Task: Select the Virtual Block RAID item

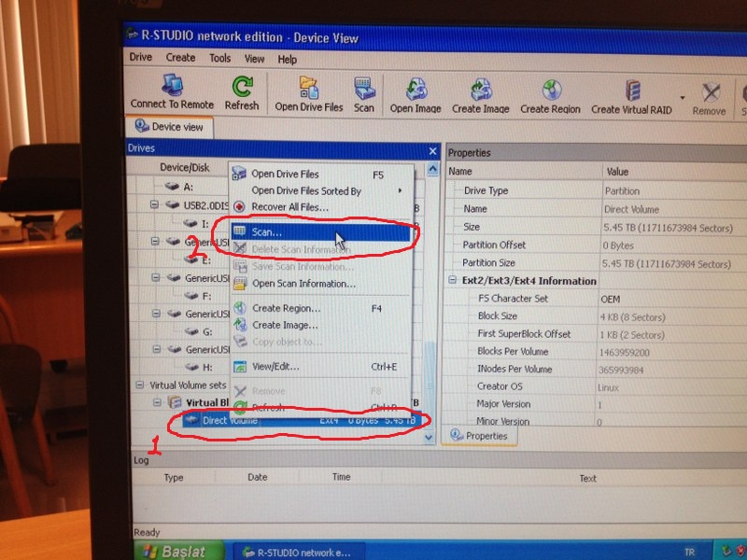Action: tap(198, 403)
